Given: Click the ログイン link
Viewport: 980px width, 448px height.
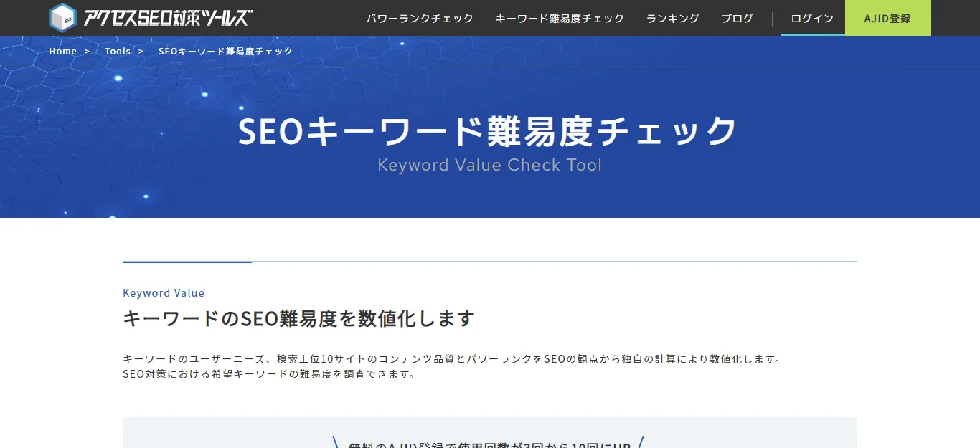Looking at the screenshot, I should tap(812, 18).
